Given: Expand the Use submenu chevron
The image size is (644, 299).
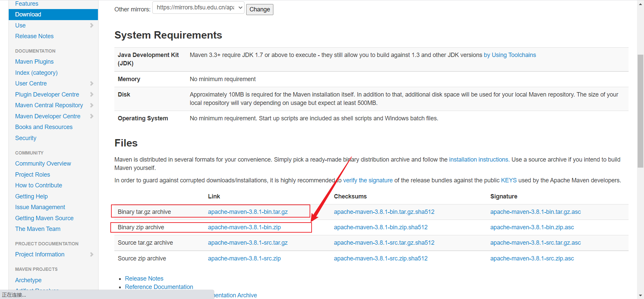Looking at the screenshot, I should coord(92,25).
